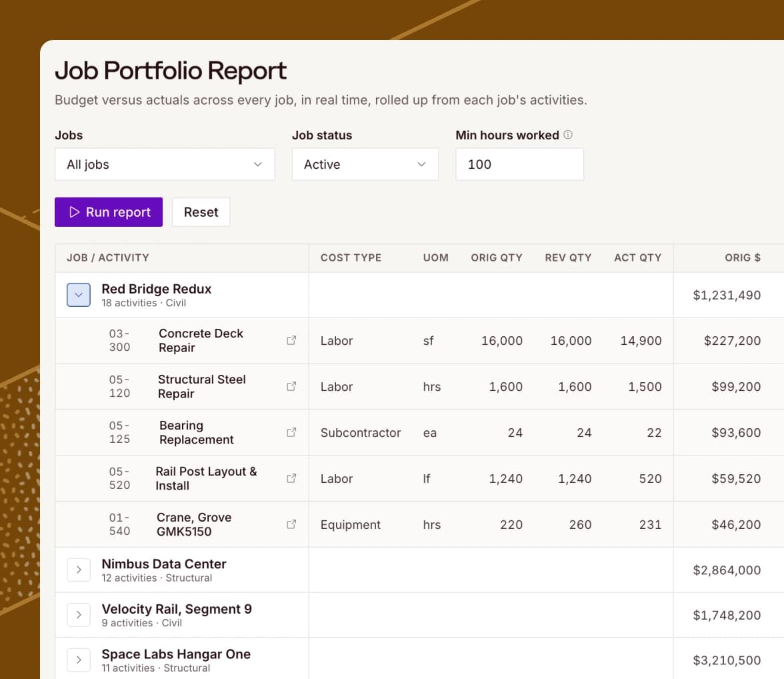The width and height of the screenshot is (784, 679).
Task: Click the Reset button
Action: [201, 212]
